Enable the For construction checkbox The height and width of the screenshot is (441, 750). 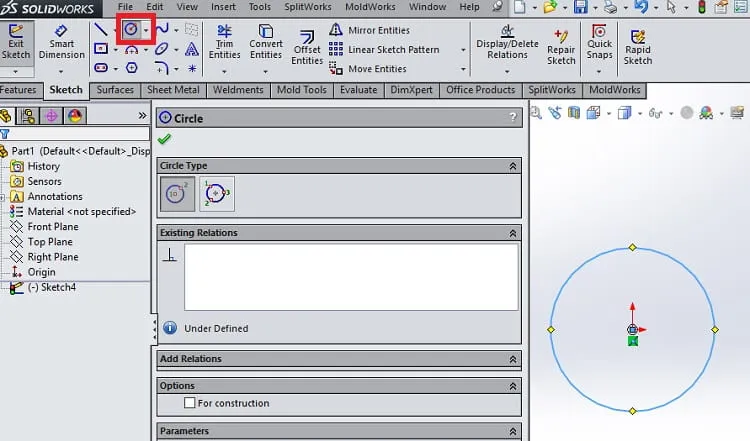tap(189, 403)
